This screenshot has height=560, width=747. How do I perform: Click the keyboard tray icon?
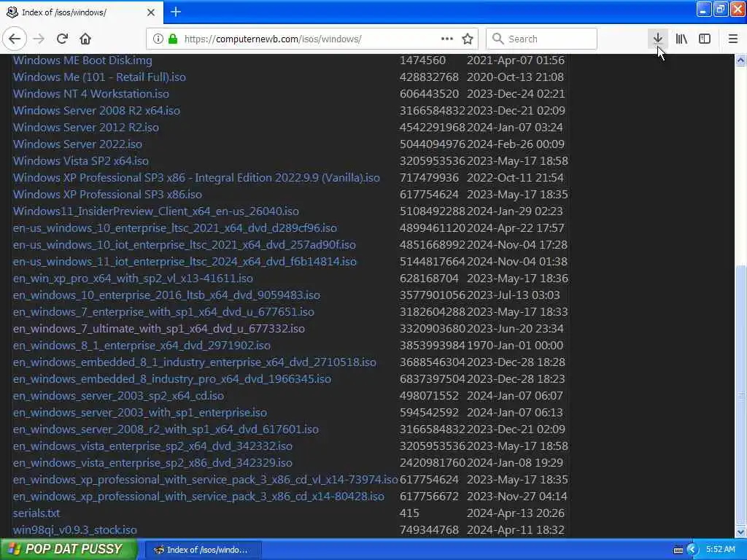coord(678,550)
